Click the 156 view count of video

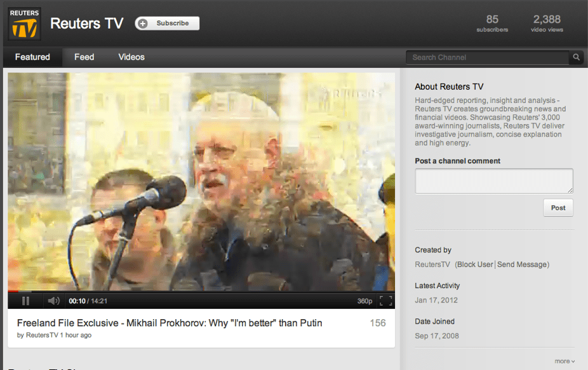378,323
